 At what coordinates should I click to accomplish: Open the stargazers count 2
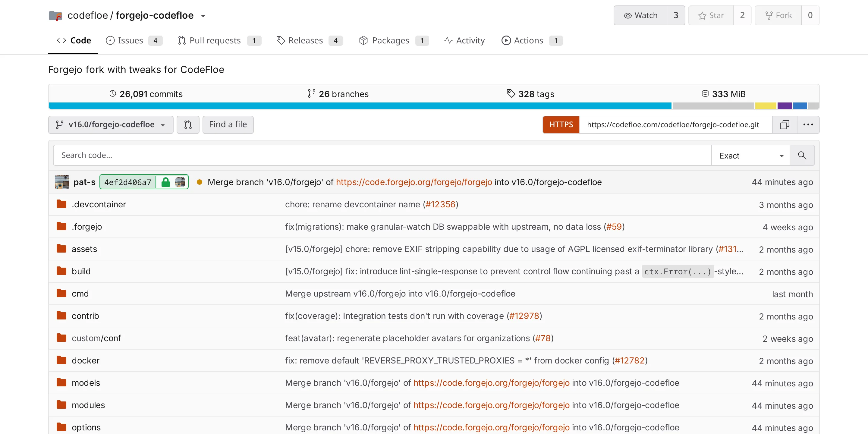[742, 15]
